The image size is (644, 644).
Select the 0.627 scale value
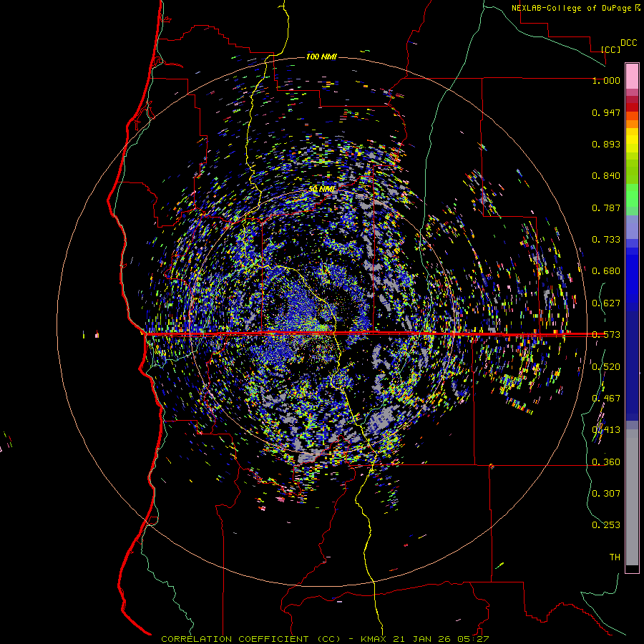coord(606,303)
